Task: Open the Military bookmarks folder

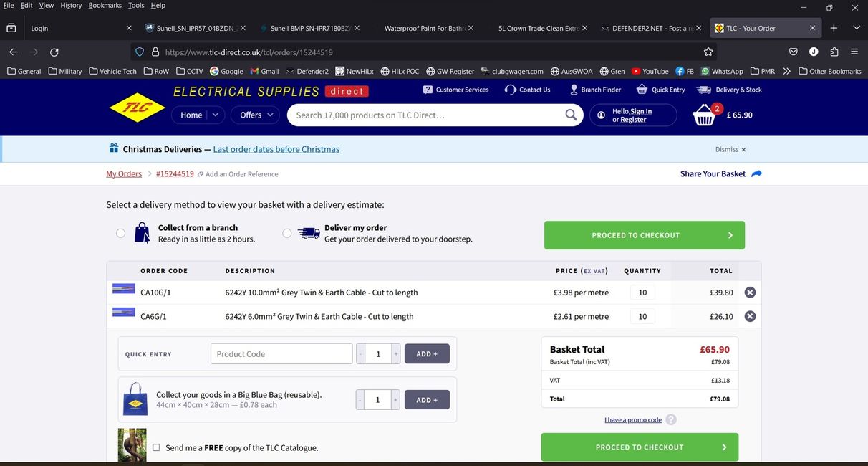Action: 65,71
